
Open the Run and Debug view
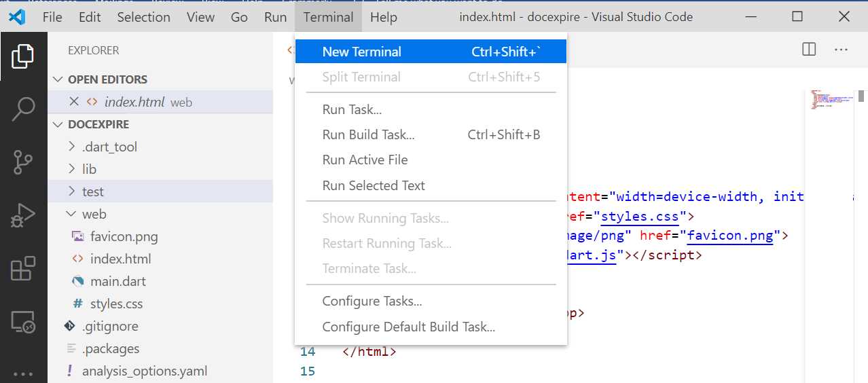point(23,216)
